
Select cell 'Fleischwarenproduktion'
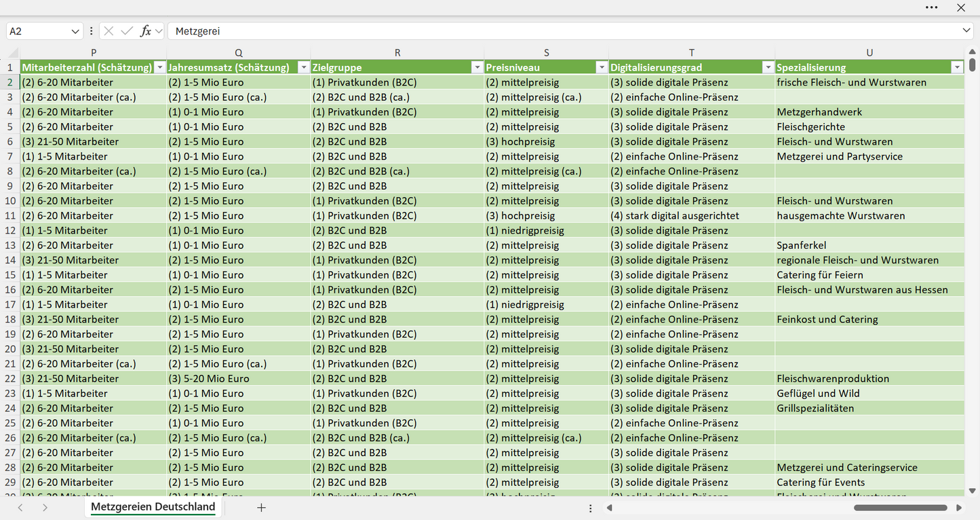point(869,379)
